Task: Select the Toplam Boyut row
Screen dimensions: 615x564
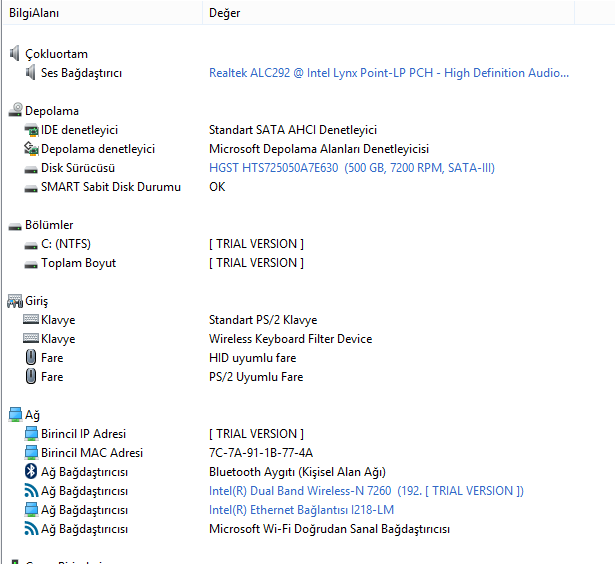Action: click(x=78, y=263)
